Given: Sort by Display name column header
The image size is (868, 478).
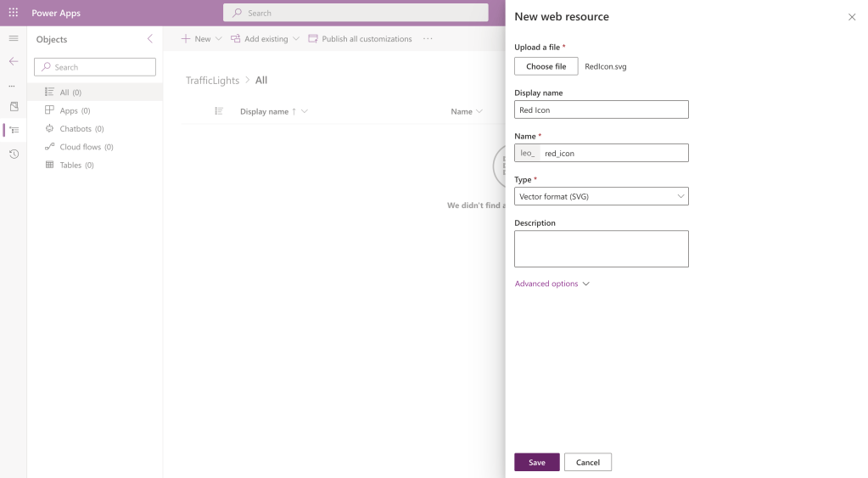Looking at the screenshot, I should point(266,111).
